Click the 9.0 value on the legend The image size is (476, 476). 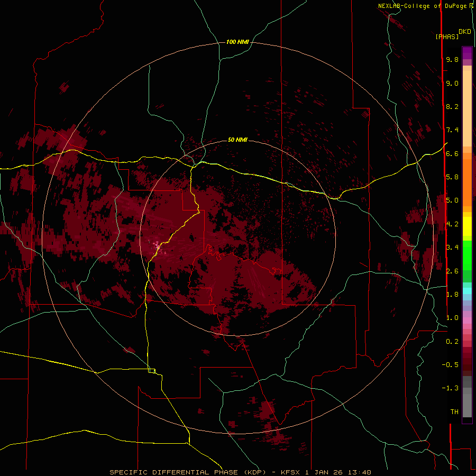pos(452,83)
